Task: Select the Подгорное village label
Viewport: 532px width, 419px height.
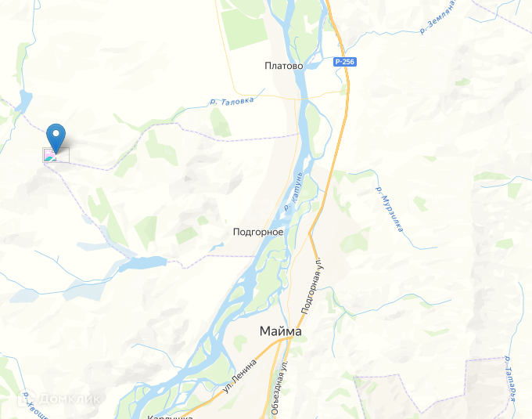Action: pos(258,232)
